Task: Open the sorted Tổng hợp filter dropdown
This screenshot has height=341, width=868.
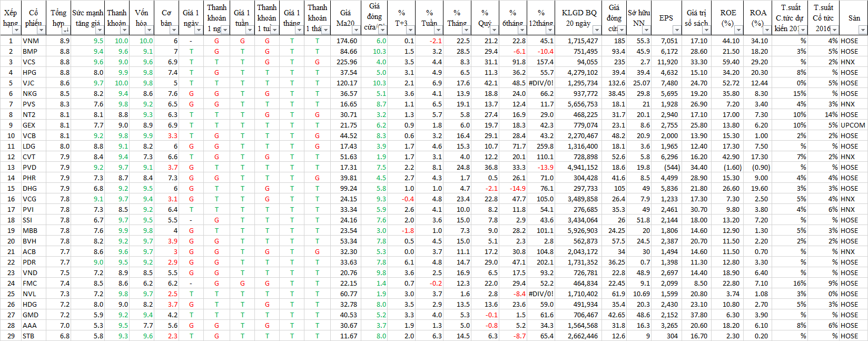Action: 66,30
